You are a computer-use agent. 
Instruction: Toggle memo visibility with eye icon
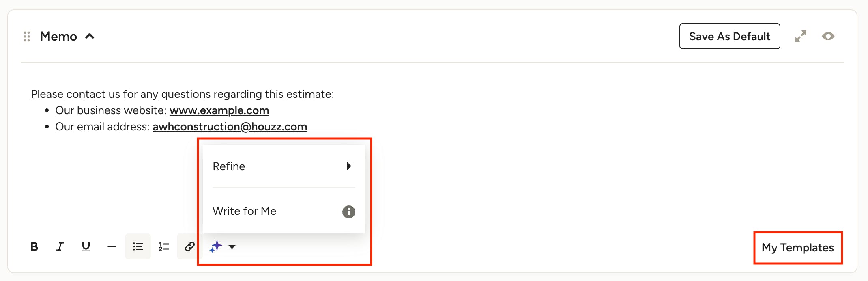pos(828,36)
